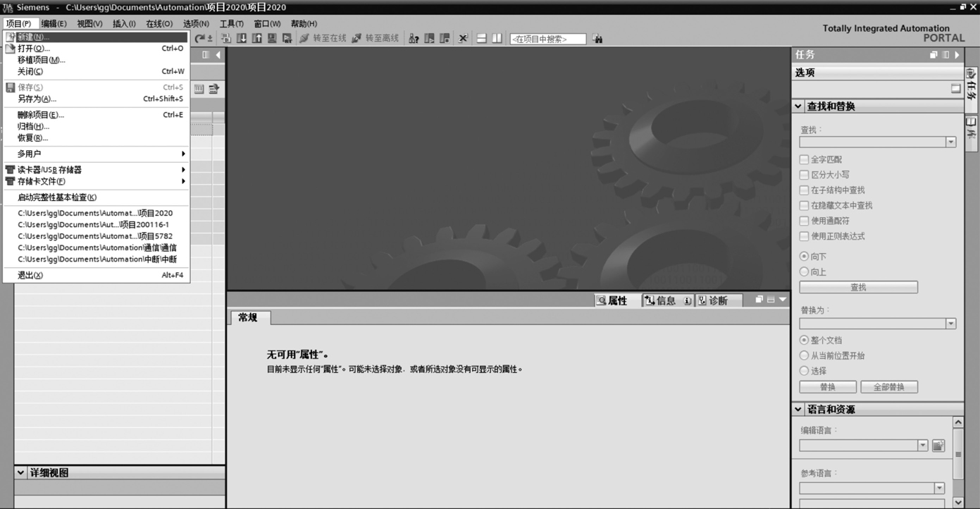
Task: Select 向下 search direction
Action: (804, 257)
